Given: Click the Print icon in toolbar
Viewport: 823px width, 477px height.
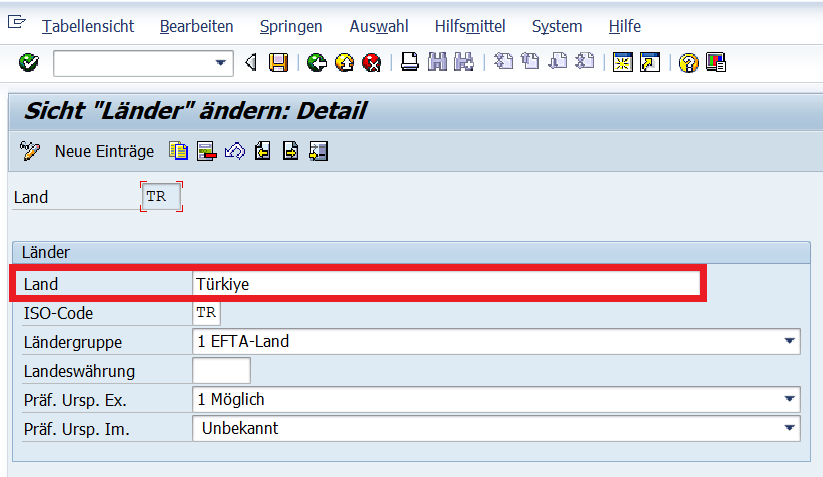Looking at the screenshot, I should pos(410,63).
